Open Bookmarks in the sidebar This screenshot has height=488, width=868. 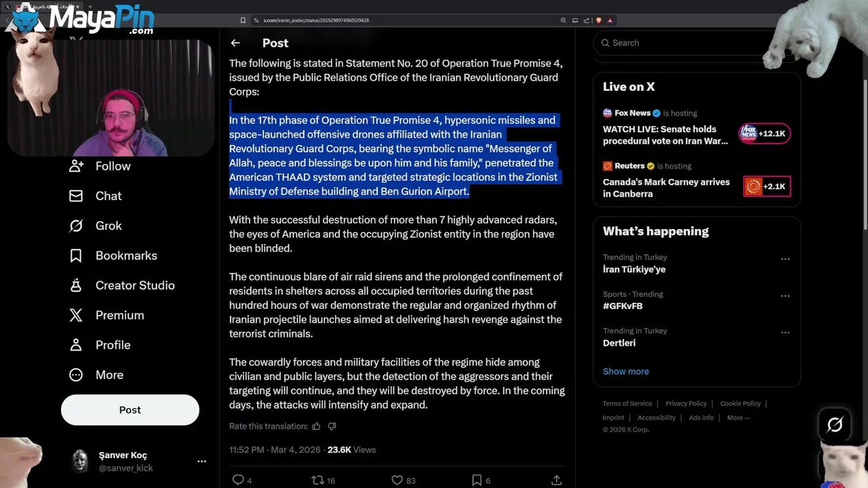point(113,256)
